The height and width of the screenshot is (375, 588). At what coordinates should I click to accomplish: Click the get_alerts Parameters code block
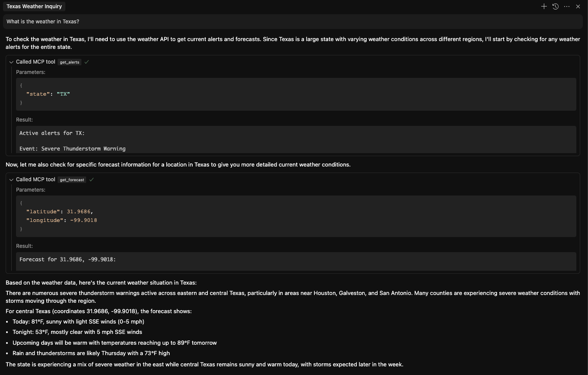click(297, 94)
